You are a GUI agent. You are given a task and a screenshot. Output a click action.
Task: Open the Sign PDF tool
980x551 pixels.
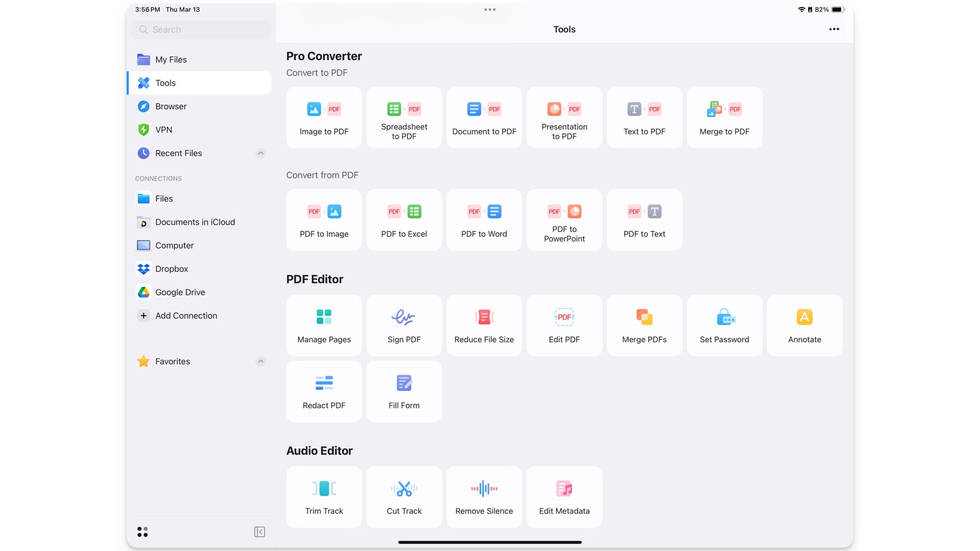click(x=403, y=325)
